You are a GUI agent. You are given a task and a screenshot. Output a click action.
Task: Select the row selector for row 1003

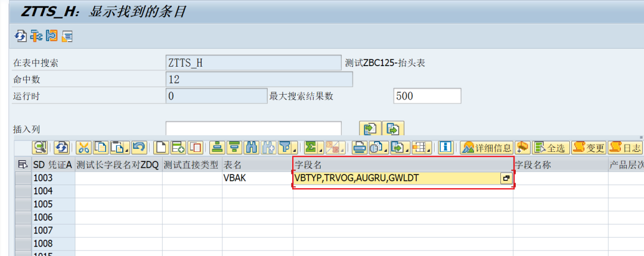(23, 179)
